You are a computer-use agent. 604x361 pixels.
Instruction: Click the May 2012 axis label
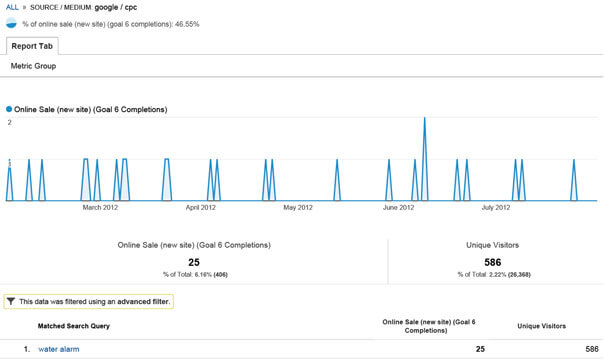click(x=298, y=207)
